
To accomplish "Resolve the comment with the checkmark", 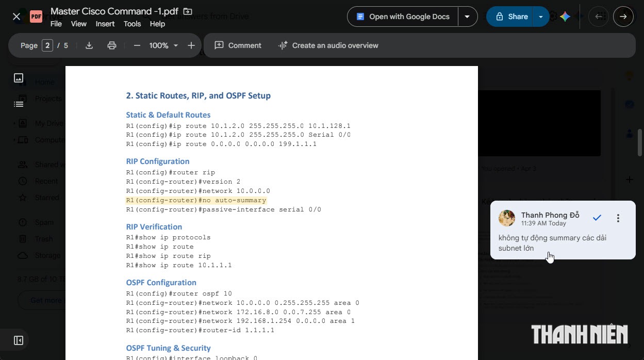I will [x=597, y=218].
